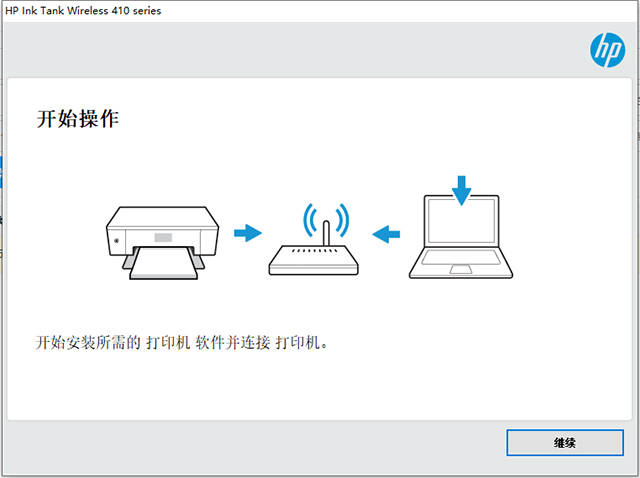The image size is (640, 478).
Task: Click the blue down arrow above laptop
Action: tap(462, 191)
